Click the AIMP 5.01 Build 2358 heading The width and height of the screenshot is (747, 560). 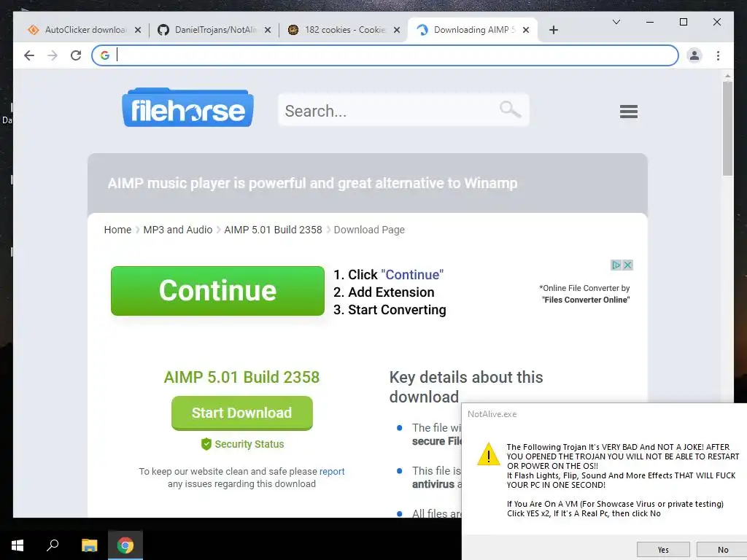[241, 377]
